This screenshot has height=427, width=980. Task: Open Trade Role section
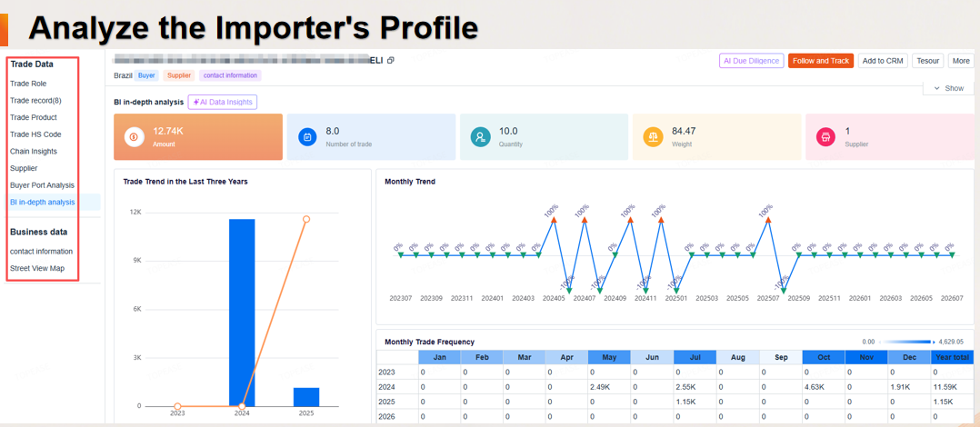pos(28,84)
